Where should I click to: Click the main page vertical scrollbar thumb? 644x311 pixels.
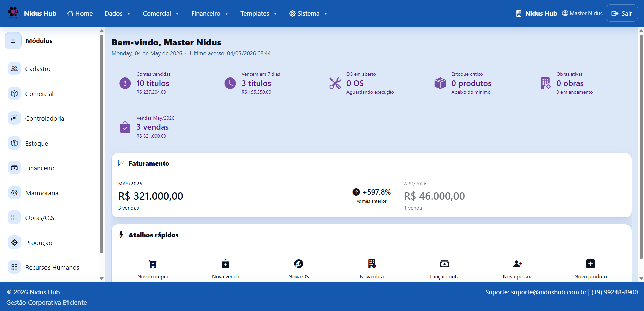(x=641, y=147)
